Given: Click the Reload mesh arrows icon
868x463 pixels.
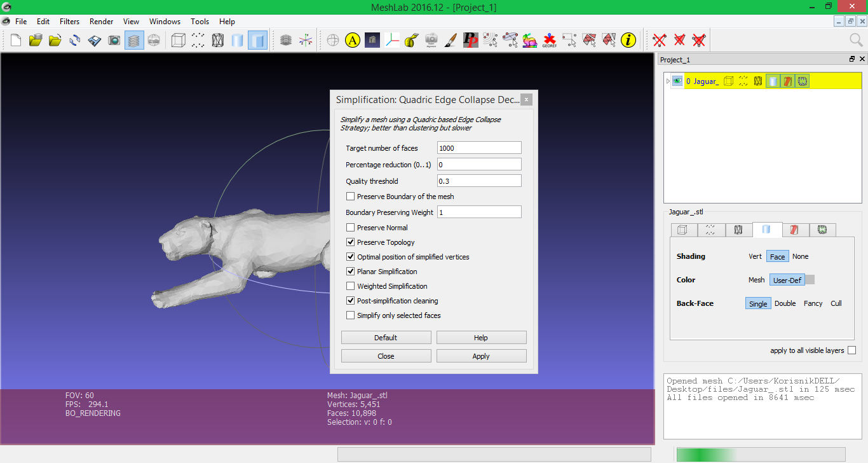Looking at the screenshot, I should [x=75, y=41].
